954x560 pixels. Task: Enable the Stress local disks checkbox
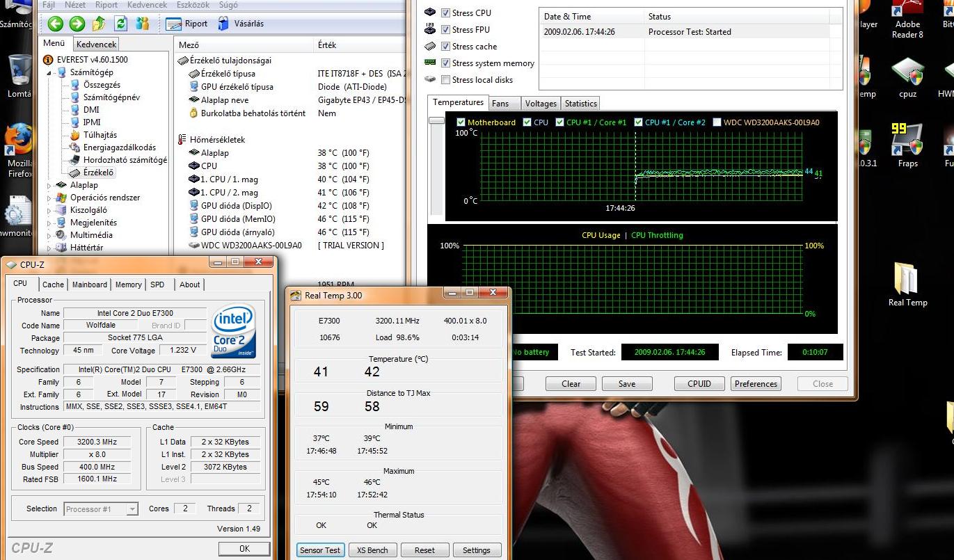445,79
